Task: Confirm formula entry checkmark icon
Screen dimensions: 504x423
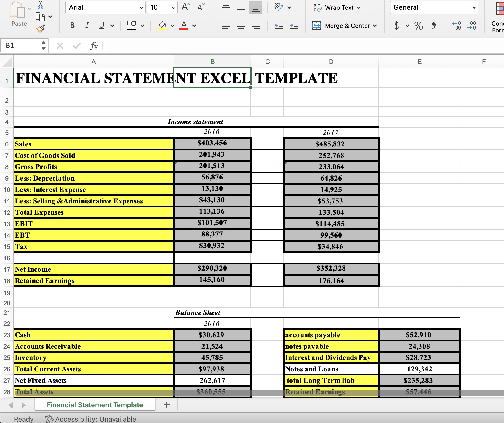Action: (77, 46)
